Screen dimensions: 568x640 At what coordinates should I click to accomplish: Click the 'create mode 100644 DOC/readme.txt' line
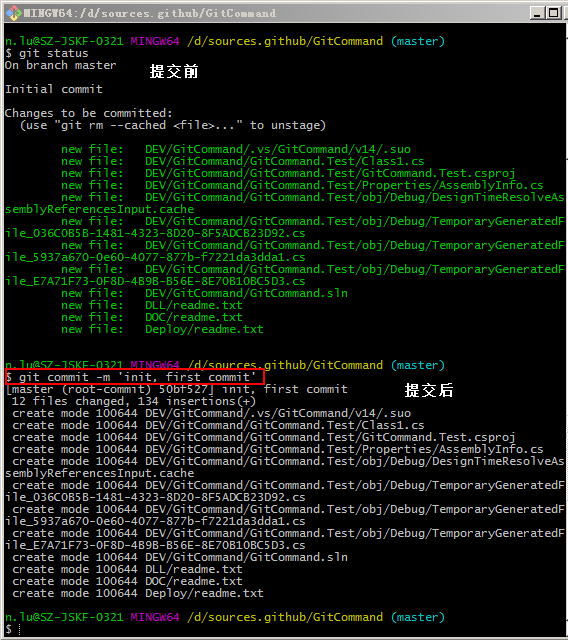pyautogui.click(x=127, y=582)
